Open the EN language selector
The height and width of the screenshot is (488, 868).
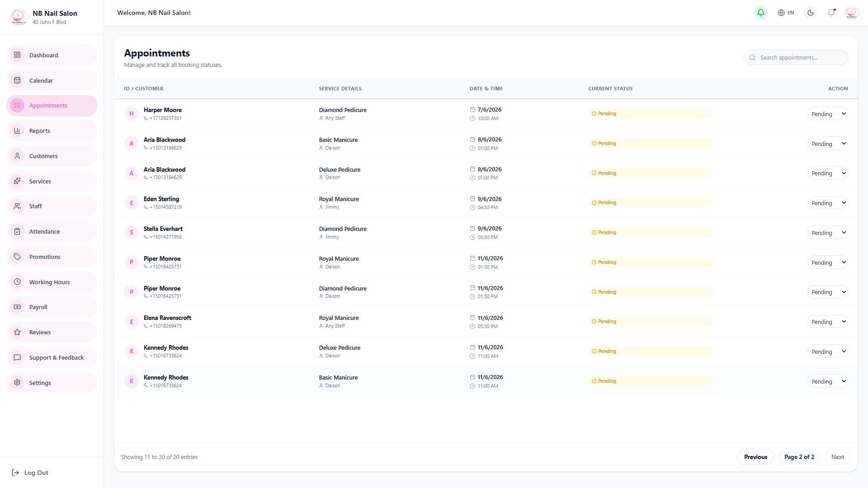786,13
